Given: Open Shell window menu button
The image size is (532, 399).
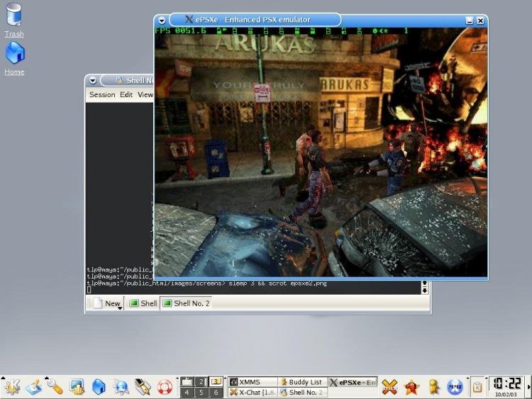Looking at the screenshot, I should pos(93,80).
